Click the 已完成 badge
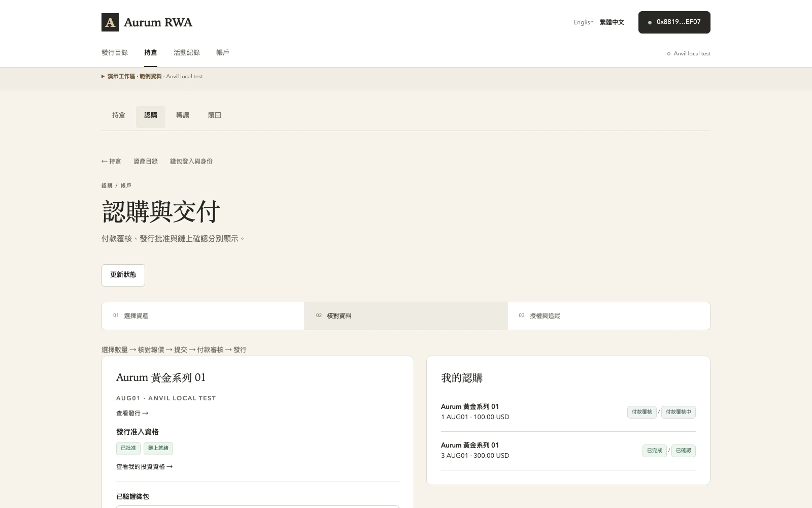 (655, 451)
